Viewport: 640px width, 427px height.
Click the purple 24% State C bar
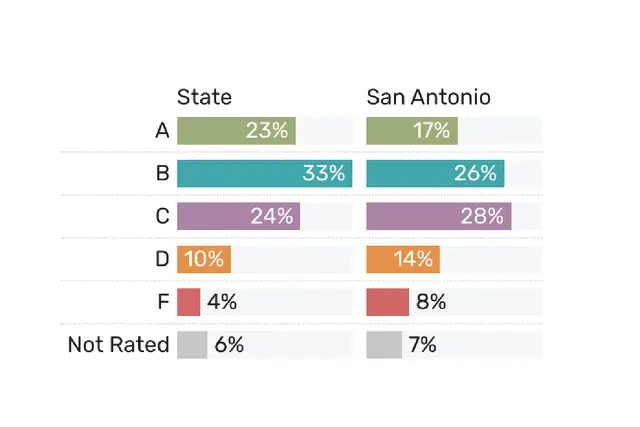(238, 216)
